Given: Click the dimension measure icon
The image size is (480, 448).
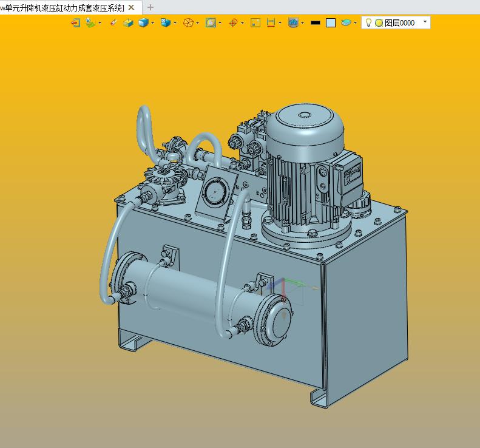Looking at the screenshot, I should point(271,23).
